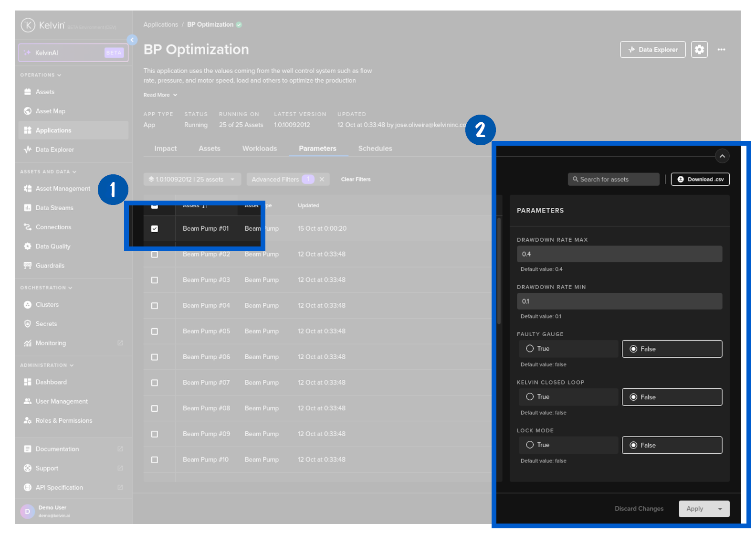Viewport: 756px width, 535px height.
Task: Switch to the Workloads tab
Action: 259,149
